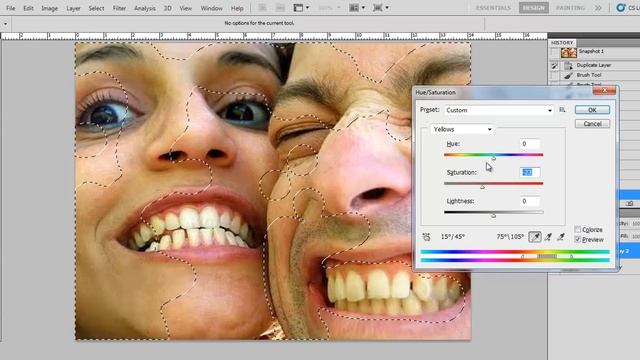Click the first Brush Tool history state icon
This screenshot has width=640, height=360.
[x=568, y=76]
